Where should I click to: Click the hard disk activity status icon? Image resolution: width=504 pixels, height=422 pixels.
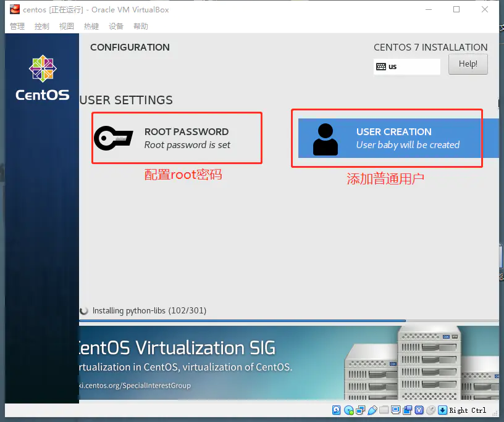point(336,410)
